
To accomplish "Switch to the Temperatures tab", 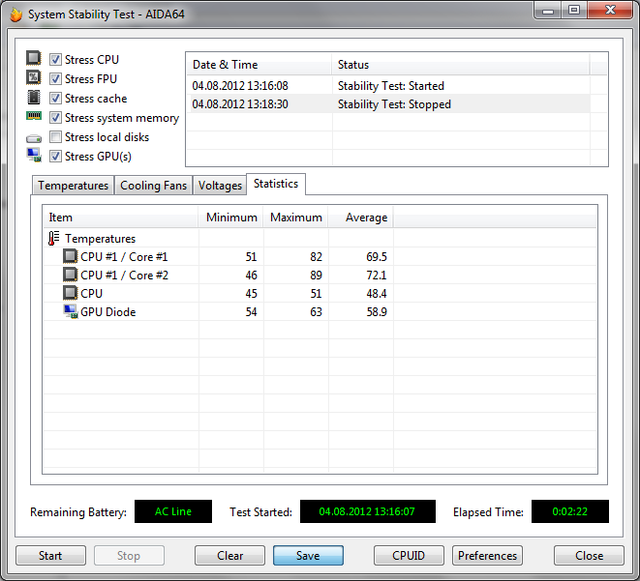I will [x=73, y=185].
